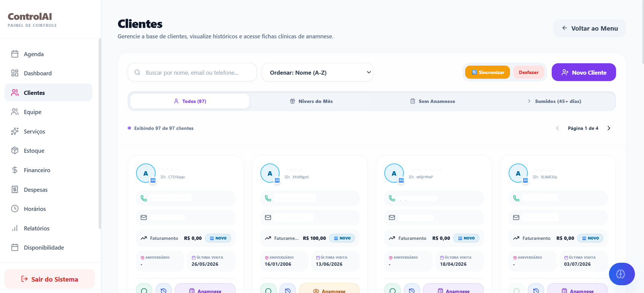This screenshot has height=293, width=644.
Task: Click email icon on card XtbBNgx6
Action: (268, 218)
